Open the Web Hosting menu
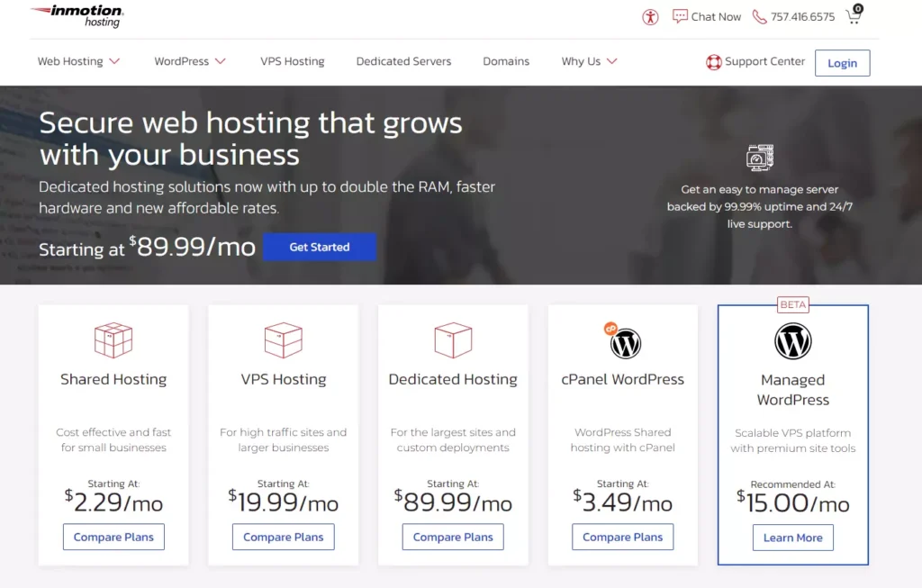Image resolution: width=922 pixels, height=588 pixels. [79, 61]
